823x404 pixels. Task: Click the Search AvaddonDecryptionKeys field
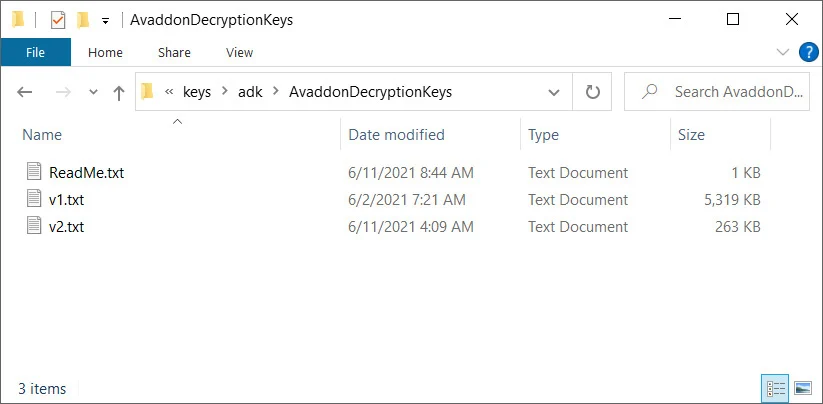(717, 92)
